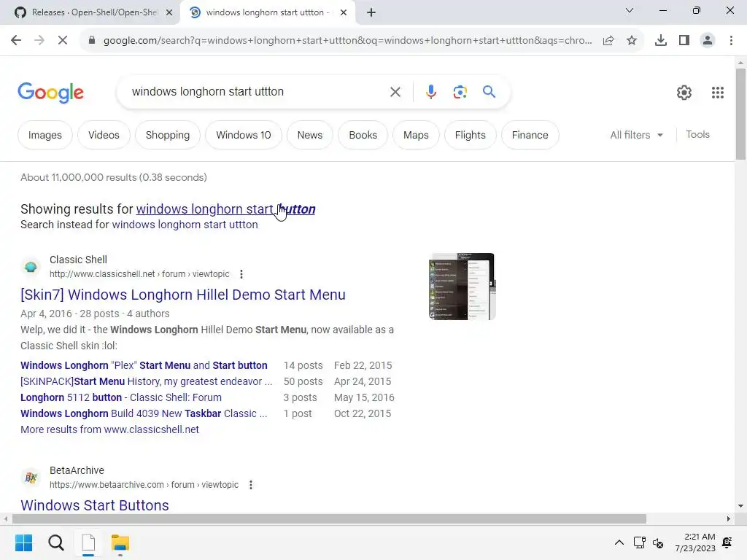The width and height of the screenshot is (747, 560).
Task: Open options for the BetaArchive result
Action: pos(251,485)
